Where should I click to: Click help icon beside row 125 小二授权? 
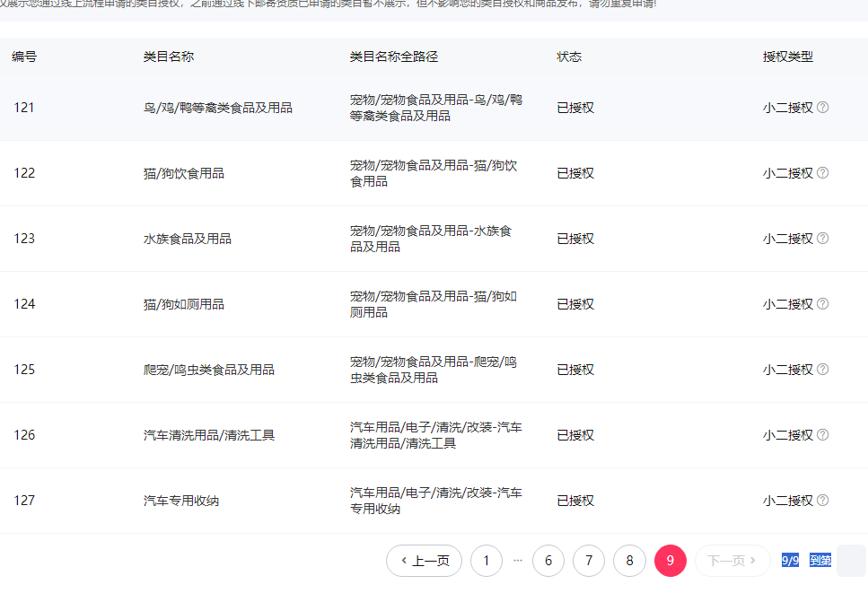822,370
